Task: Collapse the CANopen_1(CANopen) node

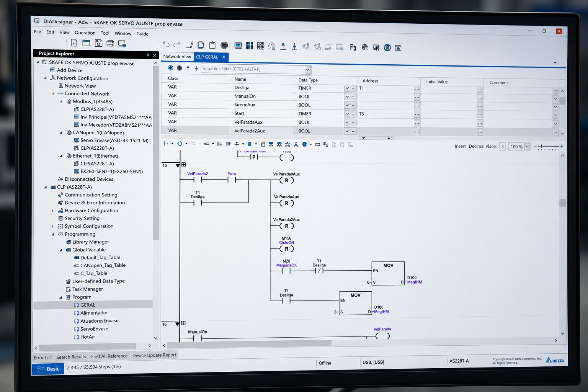Action: coord(61,132)
